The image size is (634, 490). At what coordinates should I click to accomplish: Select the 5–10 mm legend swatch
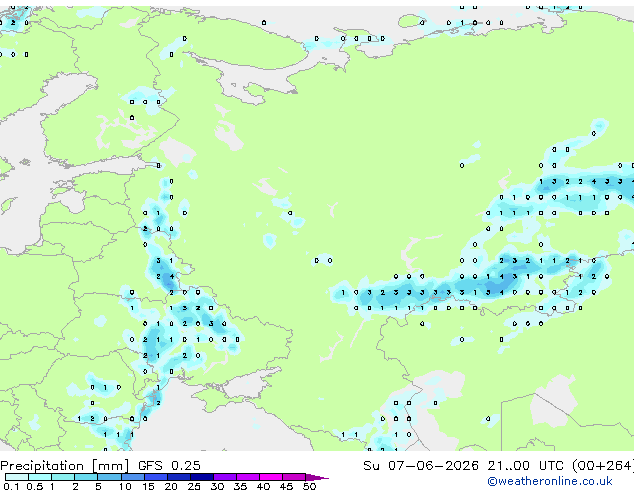110,477
